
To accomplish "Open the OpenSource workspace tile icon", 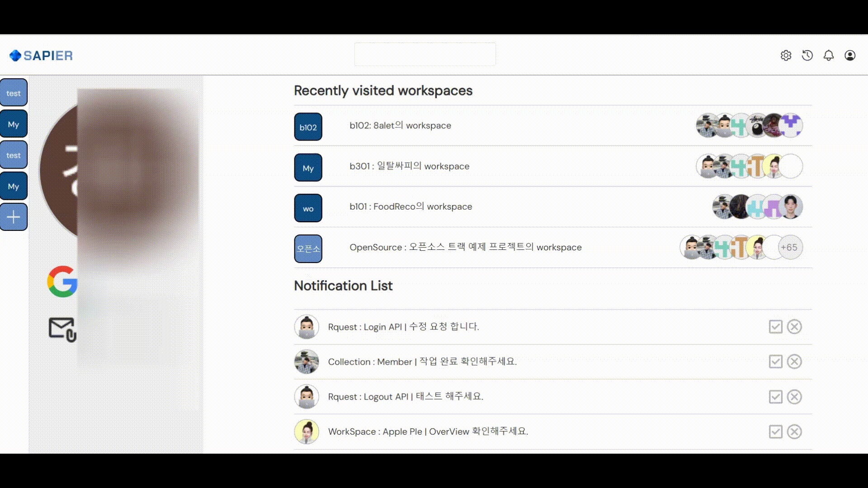I will pos(308,249).
